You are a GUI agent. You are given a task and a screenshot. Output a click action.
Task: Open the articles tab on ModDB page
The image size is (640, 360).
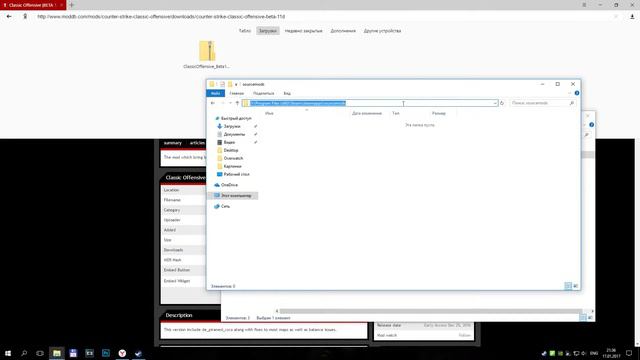197,143
